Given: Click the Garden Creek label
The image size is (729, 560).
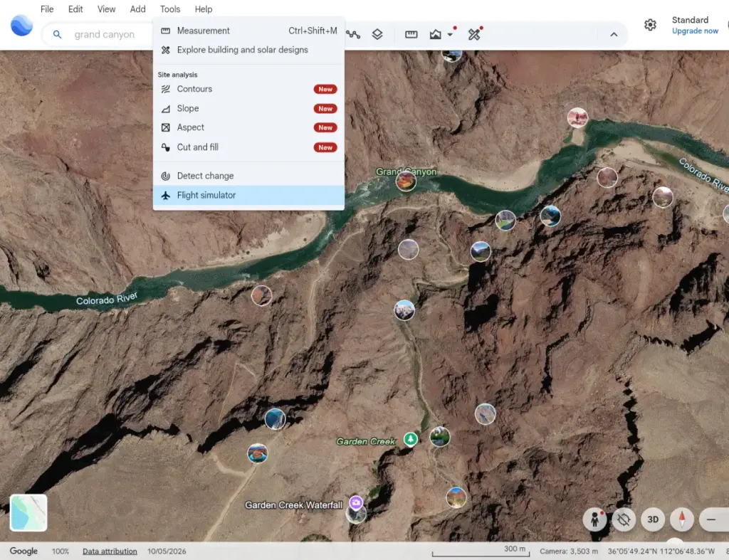Looking at the screenshot, I should tap(366, 441).
